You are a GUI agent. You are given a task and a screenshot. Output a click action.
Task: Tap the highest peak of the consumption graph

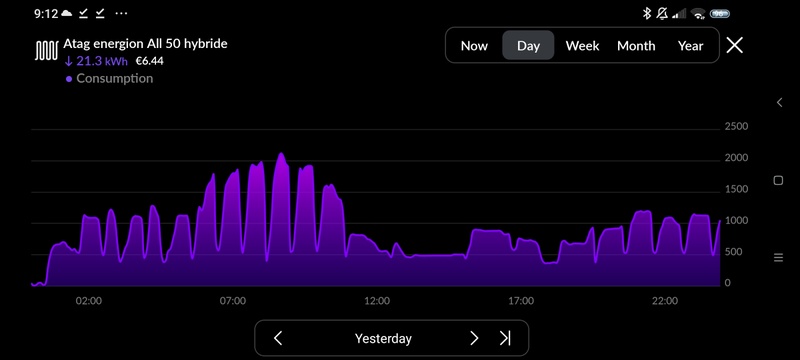pyautogui.click(x=281, y=154)
